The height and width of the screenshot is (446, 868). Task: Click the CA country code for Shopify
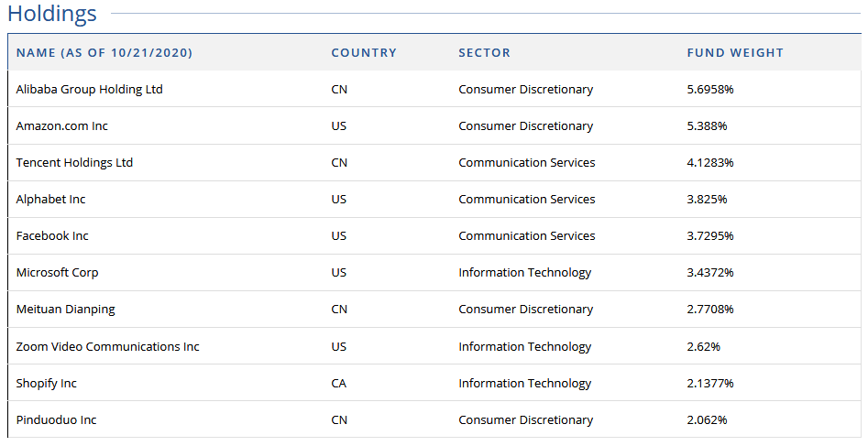click(339, 384)
